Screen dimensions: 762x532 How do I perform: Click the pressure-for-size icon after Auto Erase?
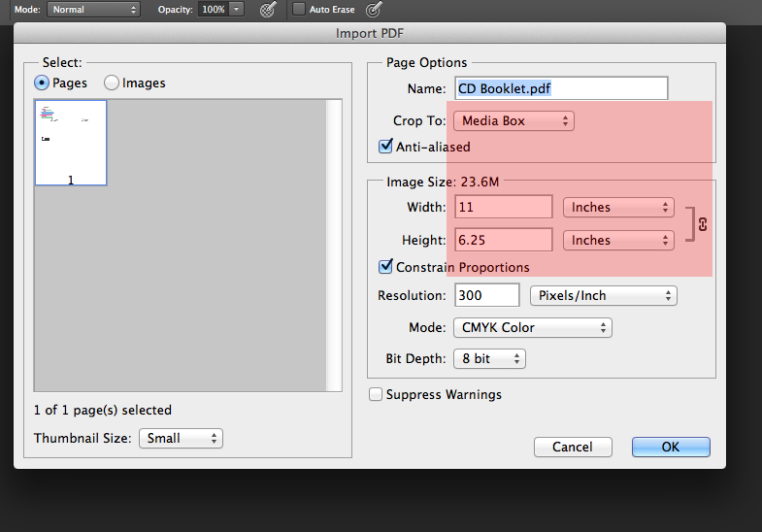[x=374, y=9]
